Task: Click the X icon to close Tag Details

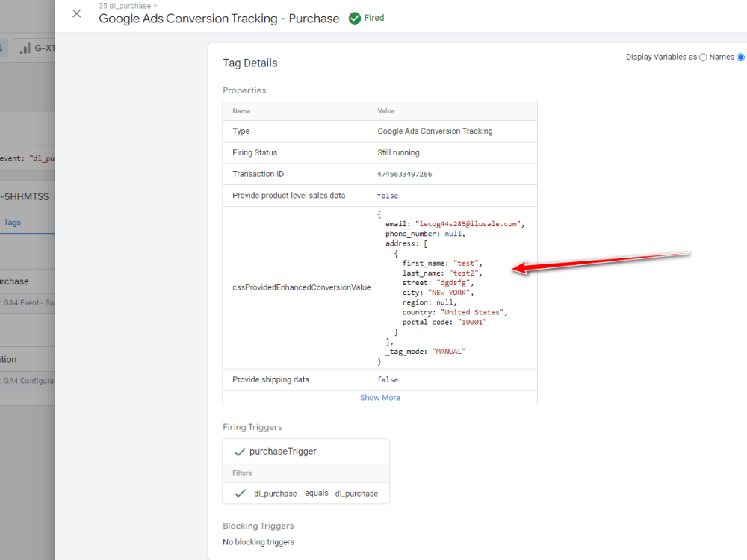Action: coord(76,13)
